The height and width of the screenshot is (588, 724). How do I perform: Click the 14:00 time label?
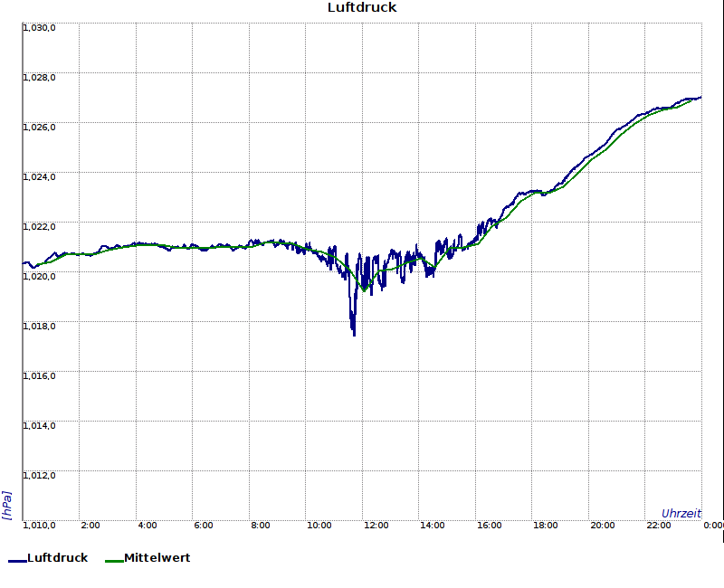[x=433, y=526]
